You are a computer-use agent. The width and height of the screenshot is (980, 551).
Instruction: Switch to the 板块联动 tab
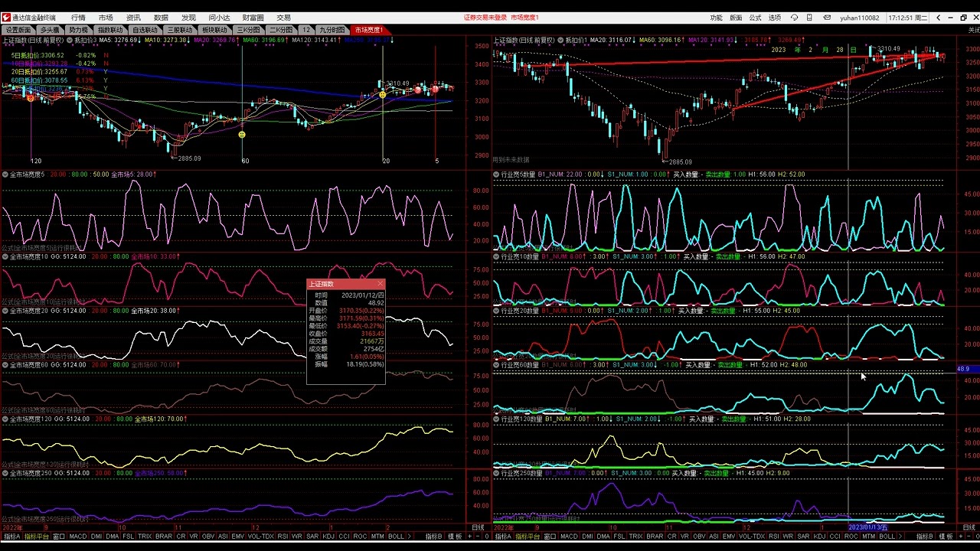click(x=214, y=30)
